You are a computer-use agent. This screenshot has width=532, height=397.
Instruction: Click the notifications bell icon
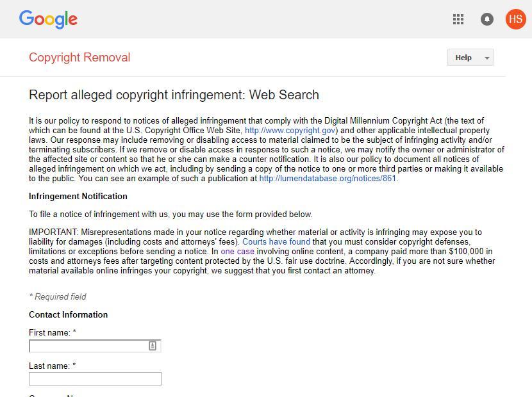[x=487, y=19]
